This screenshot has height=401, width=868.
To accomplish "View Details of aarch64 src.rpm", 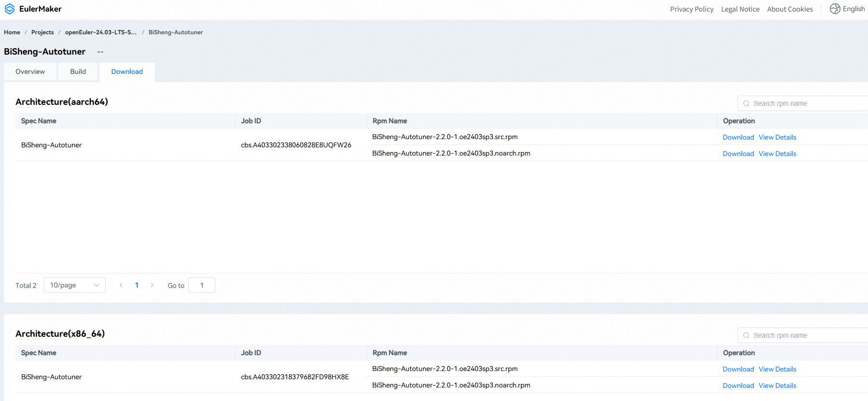I will click(x=777, y=137).
